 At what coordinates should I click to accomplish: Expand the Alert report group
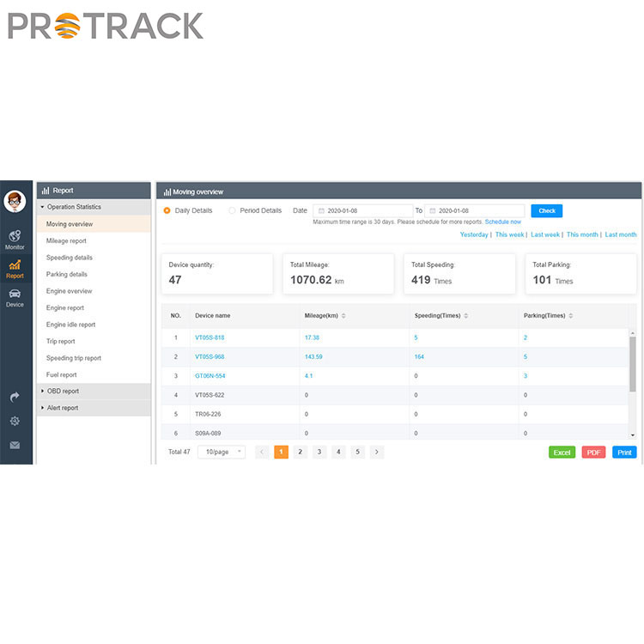[x=94, y=408]
